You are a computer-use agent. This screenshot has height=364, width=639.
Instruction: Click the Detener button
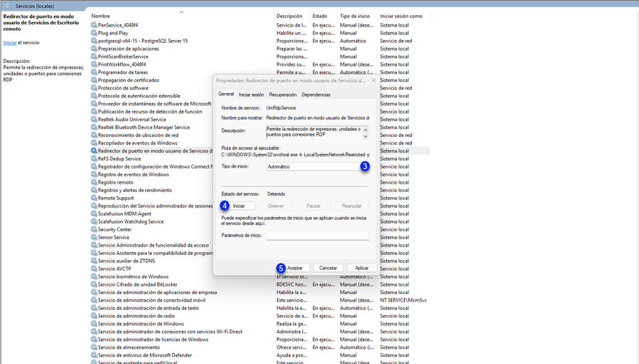click(x=276, y=206)
